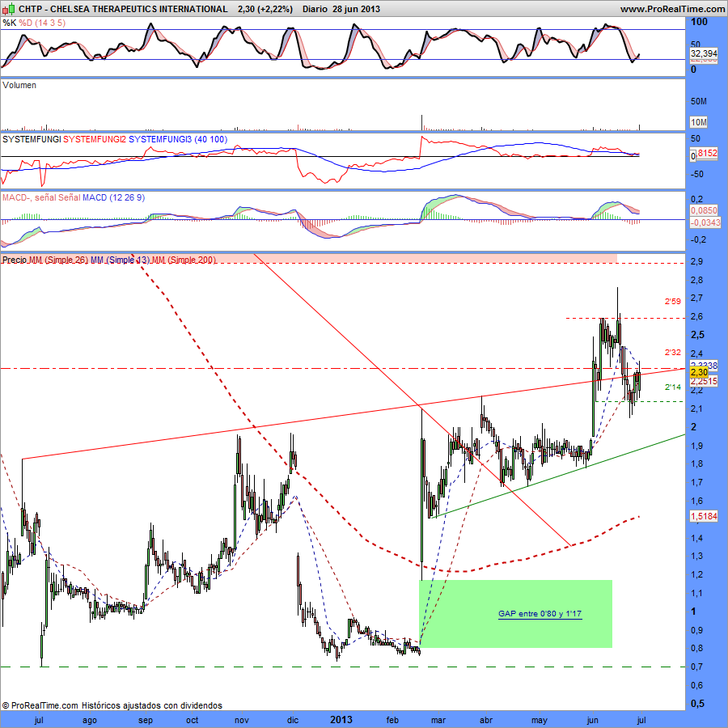Click the 2,9 level on price scale

696,261
